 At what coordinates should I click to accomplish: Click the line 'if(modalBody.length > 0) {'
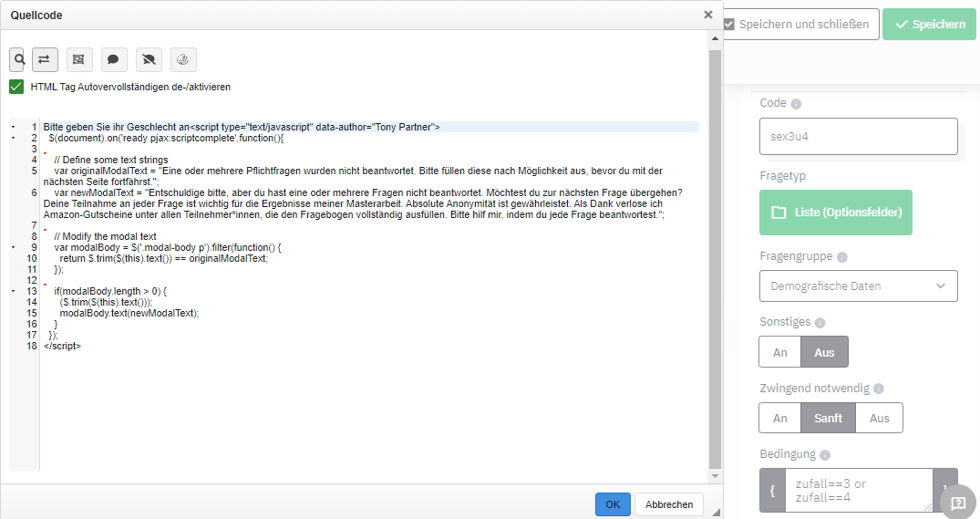110,291
